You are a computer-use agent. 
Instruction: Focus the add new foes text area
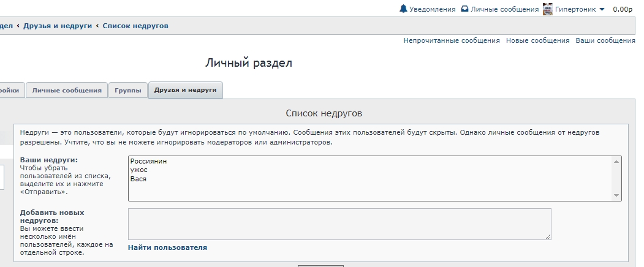click(339, 224)
